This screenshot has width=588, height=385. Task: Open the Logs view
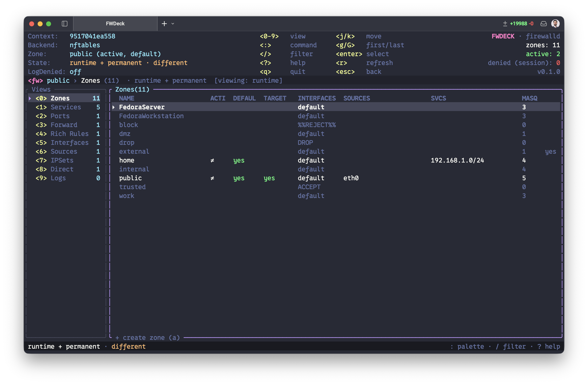64,178
